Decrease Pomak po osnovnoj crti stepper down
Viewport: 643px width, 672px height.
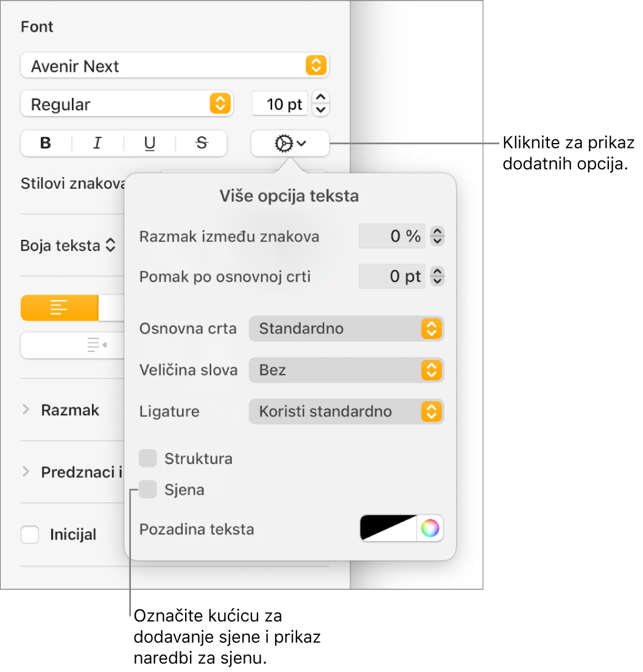click(437, 281)
